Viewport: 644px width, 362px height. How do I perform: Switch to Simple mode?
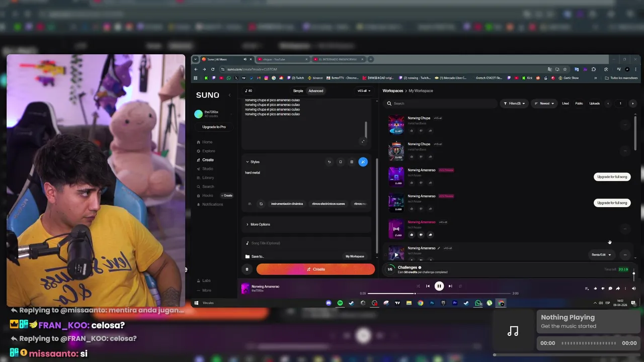tap(298, 91)
